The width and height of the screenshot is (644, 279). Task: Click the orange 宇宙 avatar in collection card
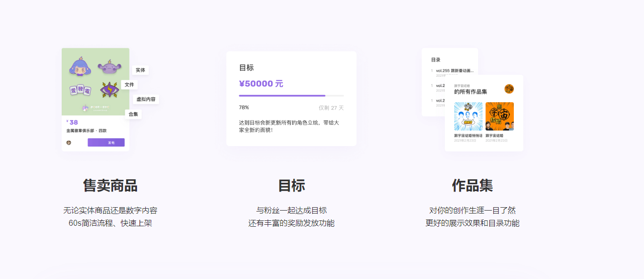point(509,89)
